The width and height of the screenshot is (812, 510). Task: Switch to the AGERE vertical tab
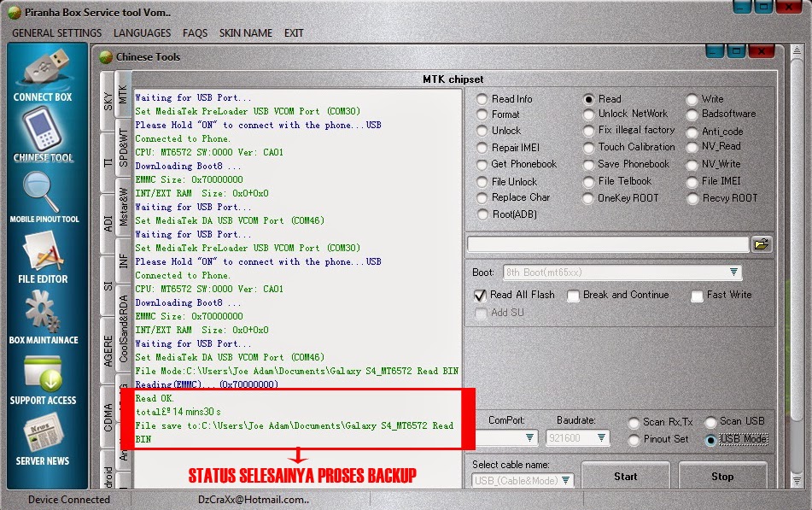click(x=108, y=350)
